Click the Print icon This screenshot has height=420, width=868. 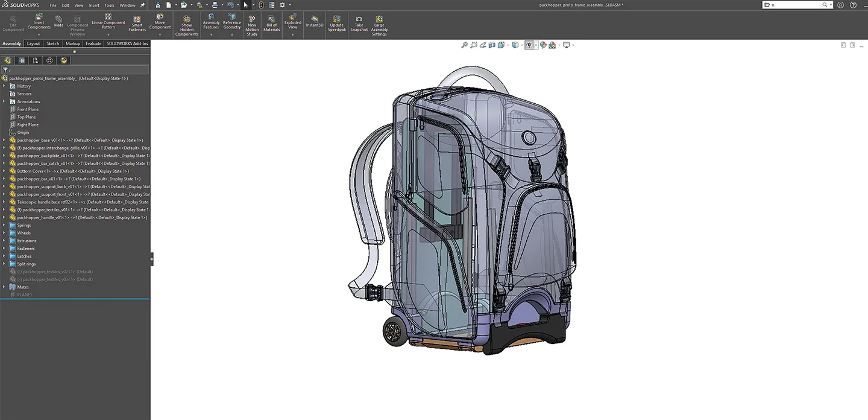click(215, 5)
